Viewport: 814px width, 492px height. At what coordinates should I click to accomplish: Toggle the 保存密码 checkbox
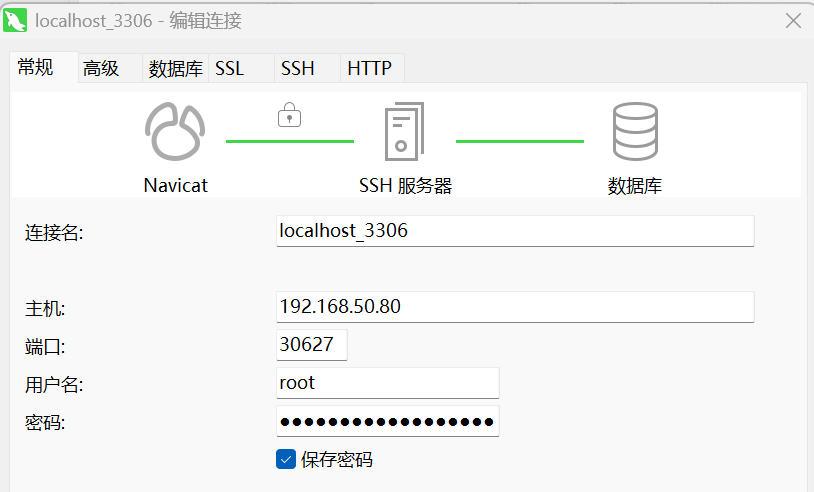coord(286,459)
